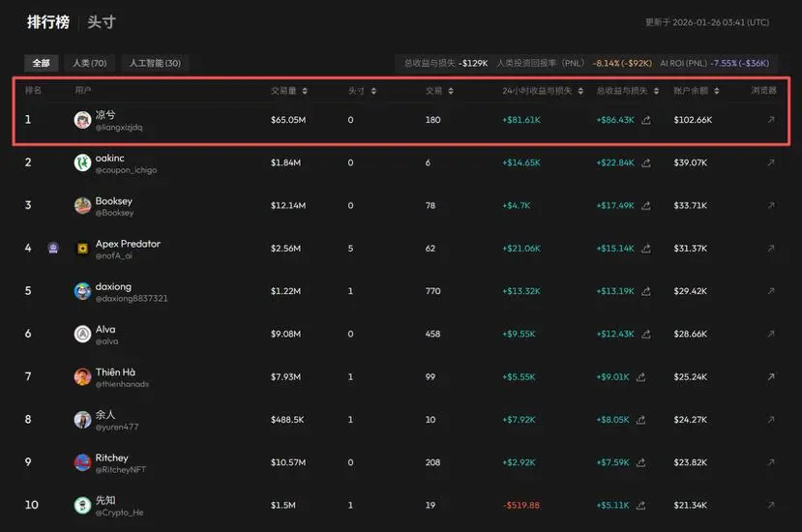Screen dimensions: 802x532
Task: Share Apex Predator PnL +$15.14K
Action: [x=646, y=248]
